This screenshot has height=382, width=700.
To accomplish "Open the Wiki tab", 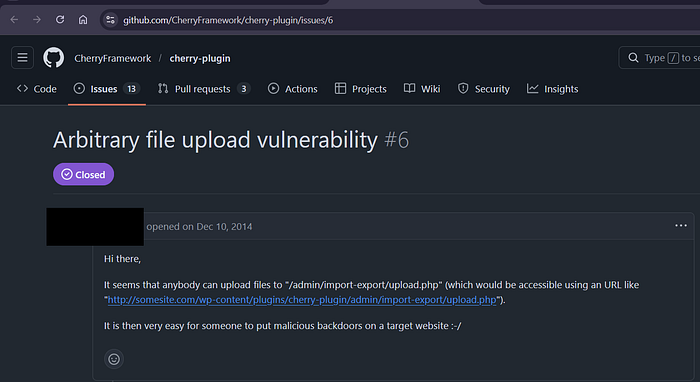I will coord(422,89).
